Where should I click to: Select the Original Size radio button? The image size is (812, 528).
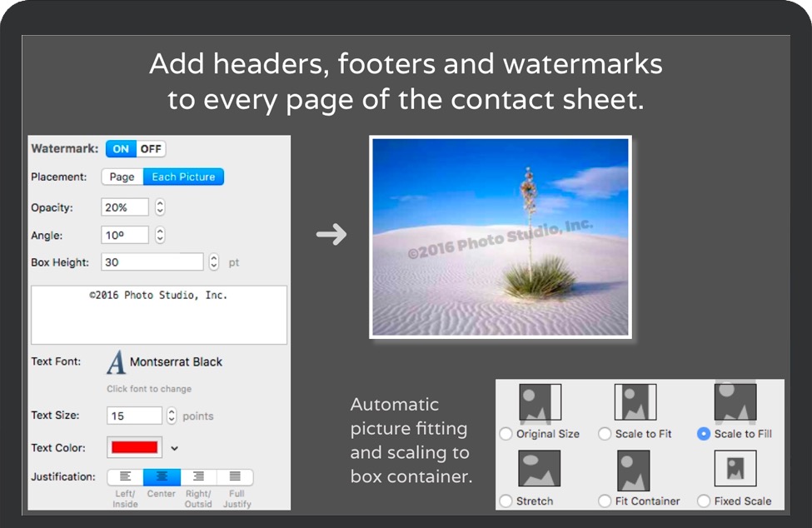click(x=506, y=434)
